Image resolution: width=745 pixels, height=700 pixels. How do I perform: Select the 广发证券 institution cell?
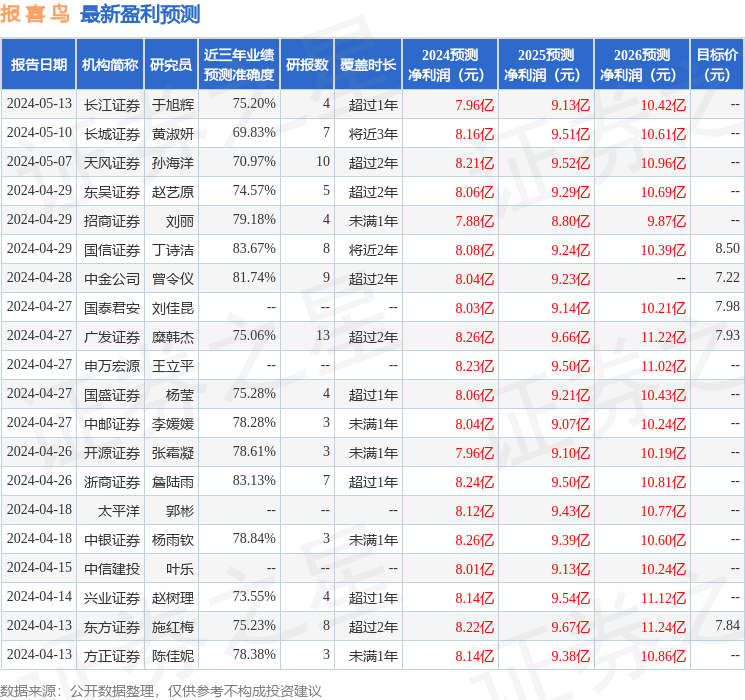click(112, 336)
